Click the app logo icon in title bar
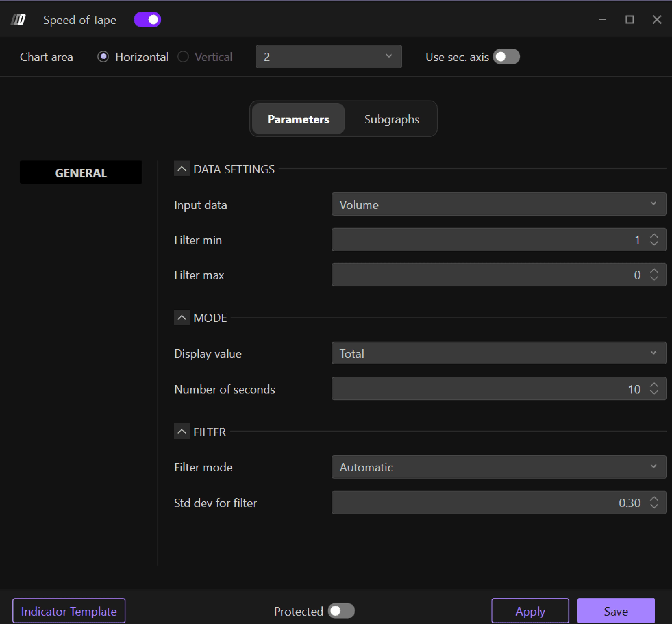Image resolution: width=672 pixels, height=624 pixels. point(18,20)
